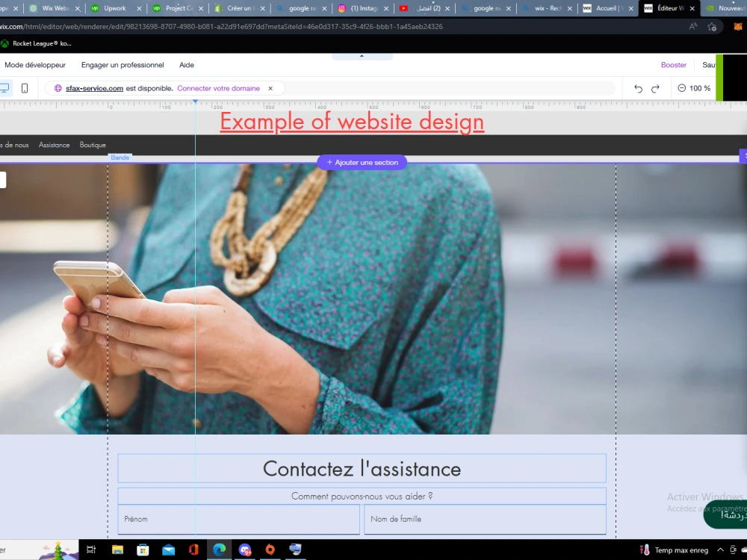Show hidden system tray icons
The height and width of the screenshot is (560, 747).
point(720,550)
